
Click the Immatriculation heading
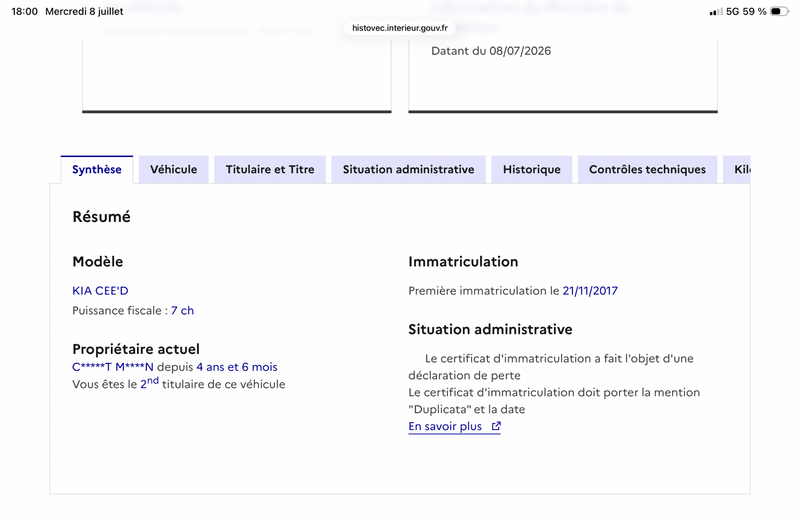click(x=463, y=261)
